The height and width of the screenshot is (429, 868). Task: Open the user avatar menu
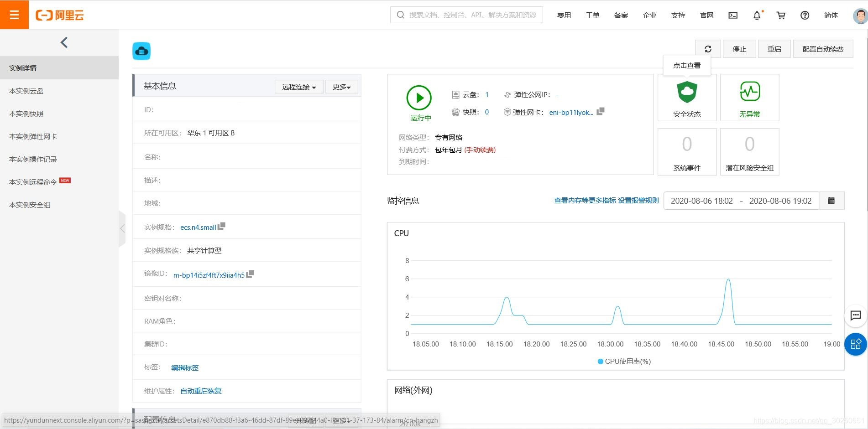(860, 16)
